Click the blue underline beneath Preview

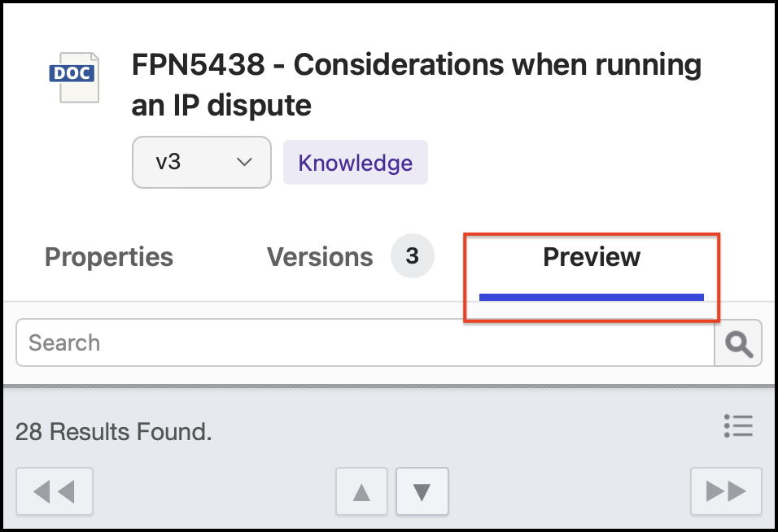592,297
